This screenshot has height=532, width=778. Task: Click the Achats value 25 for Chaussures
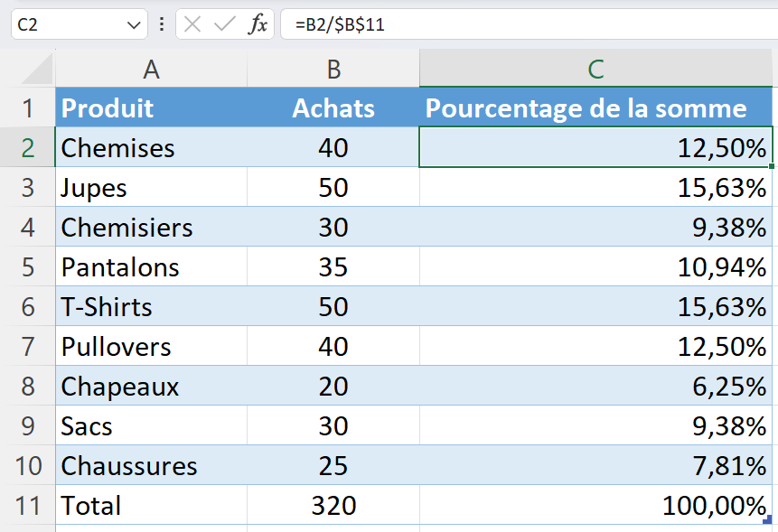click(x=333, y=464)
